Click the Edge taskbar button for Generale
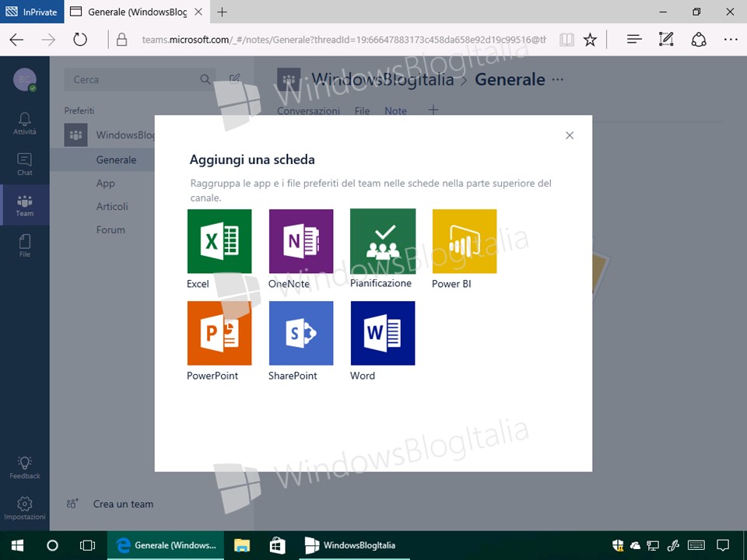 [x=167, y=545]
